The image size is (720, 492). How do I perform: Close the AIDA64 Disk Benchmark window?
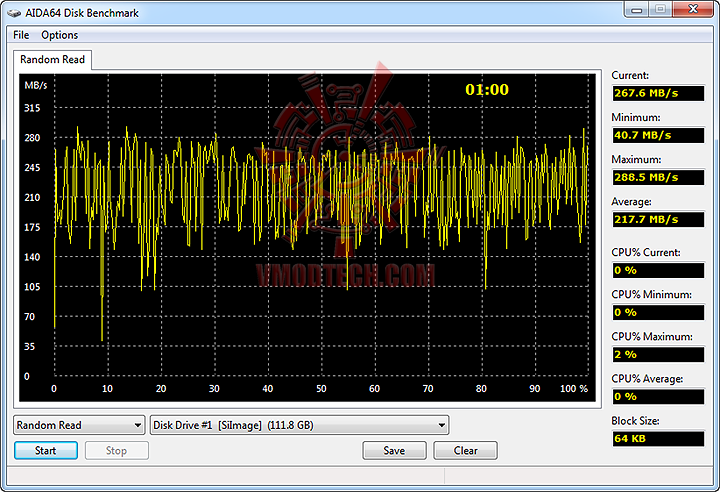693,10
